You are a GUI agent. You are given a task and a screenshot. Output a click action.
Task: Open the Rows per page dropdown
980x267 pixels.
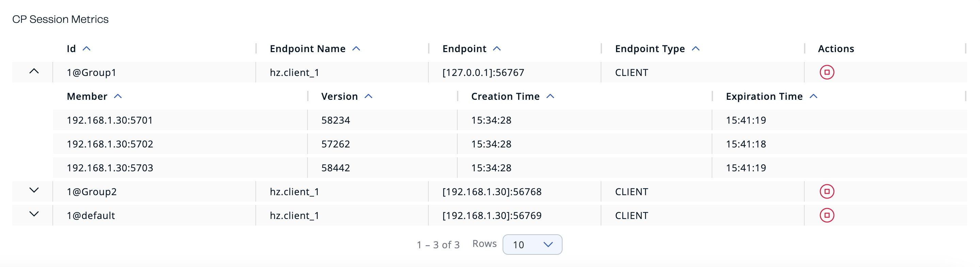pos(532,245)
